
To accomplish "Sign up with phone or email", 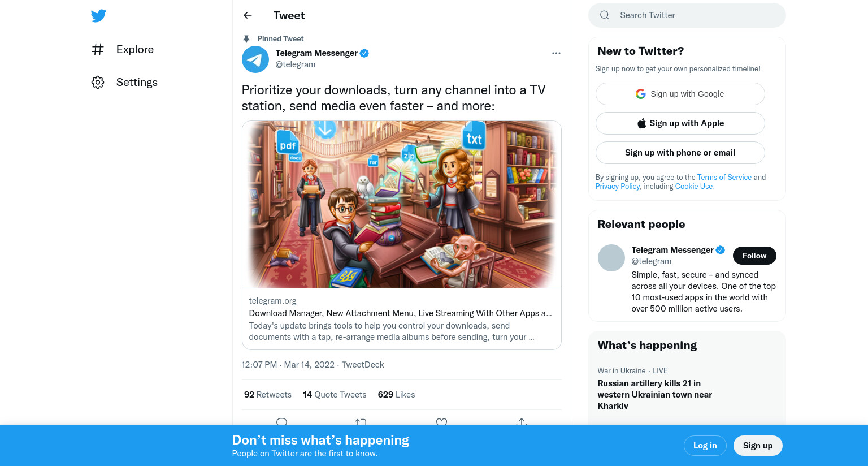I will click(680, 153).
